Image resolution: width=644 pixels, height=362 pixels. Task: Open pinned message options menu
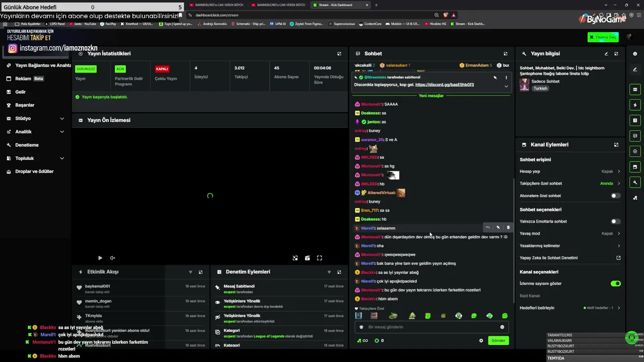(506, 77)
